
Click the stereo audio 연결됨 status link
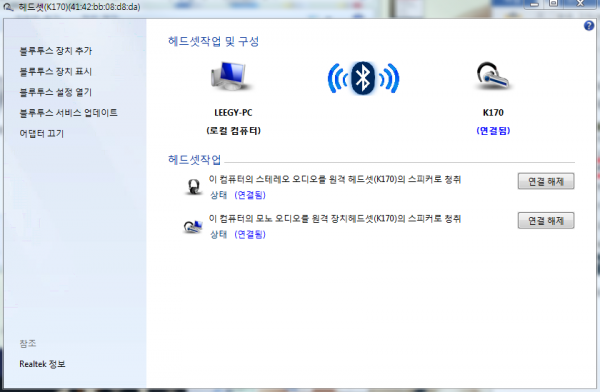point(250,195)
